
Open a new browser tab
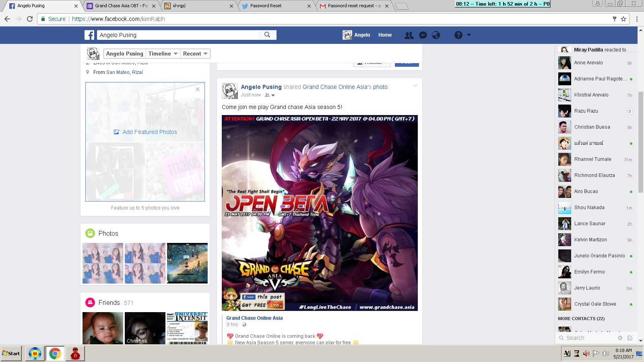[x=401, y=6]
